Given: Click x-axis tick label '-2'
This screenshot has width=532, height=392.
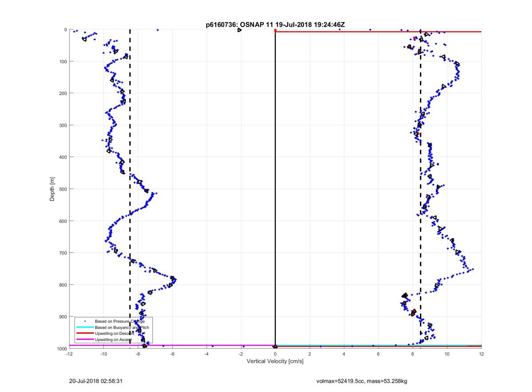Looking at the screenshot, I should click(241, 354).
